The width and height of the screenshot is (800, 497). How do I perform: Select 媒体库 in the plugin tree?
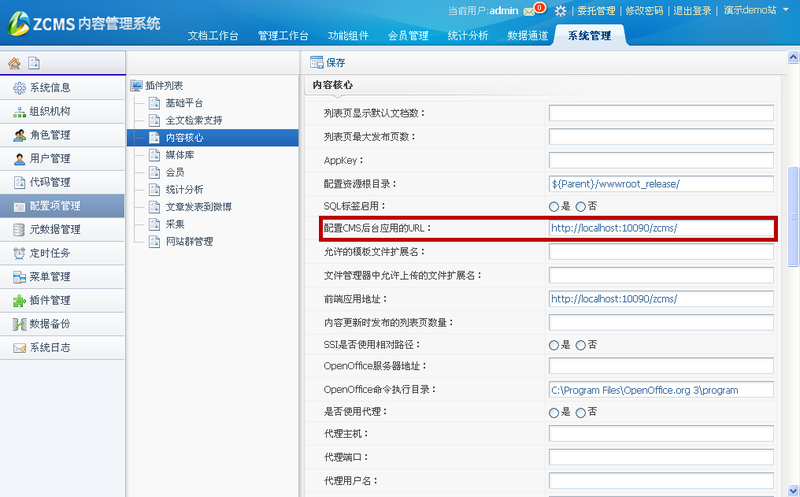click(x=180, y=154)
